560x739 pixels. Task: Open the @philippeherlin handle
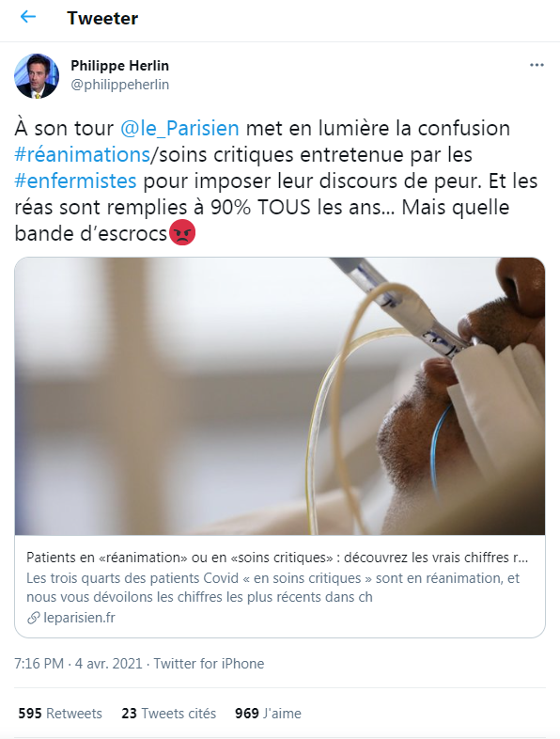[x=119, y=85]
